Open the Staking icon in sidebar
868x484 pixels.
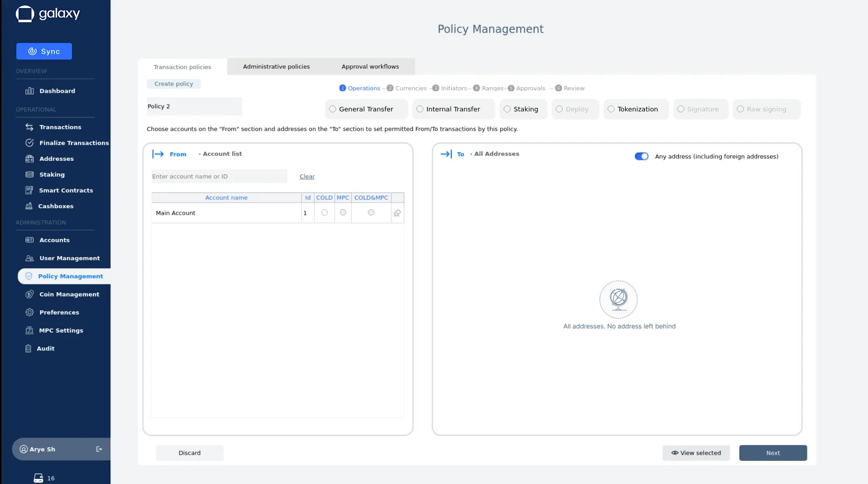pos(30,174)
